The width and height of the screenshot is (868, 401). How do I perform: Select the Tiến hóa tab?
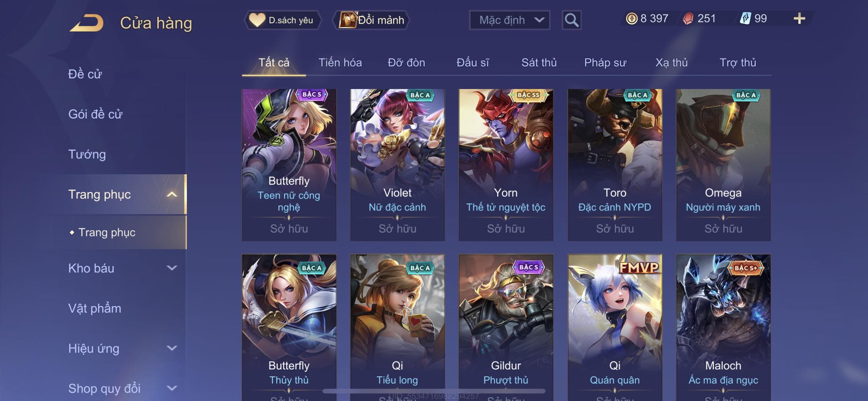pyautogui.click(x=340, y=63)
